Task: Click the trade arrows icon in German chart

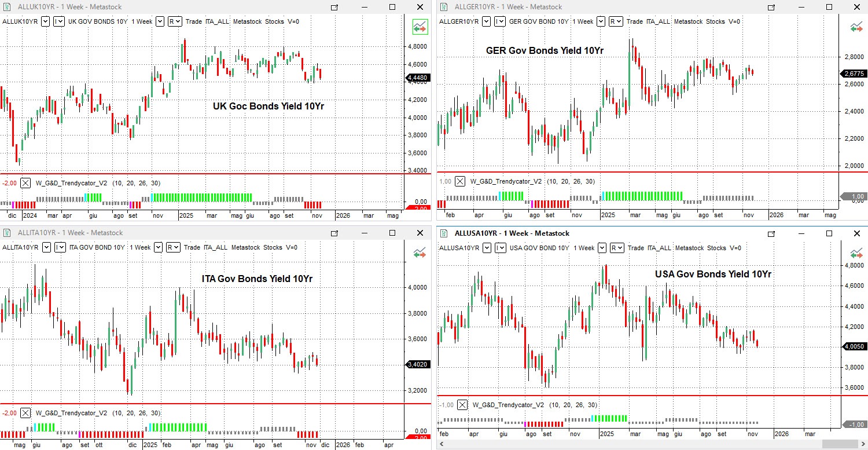Action: 856,27
